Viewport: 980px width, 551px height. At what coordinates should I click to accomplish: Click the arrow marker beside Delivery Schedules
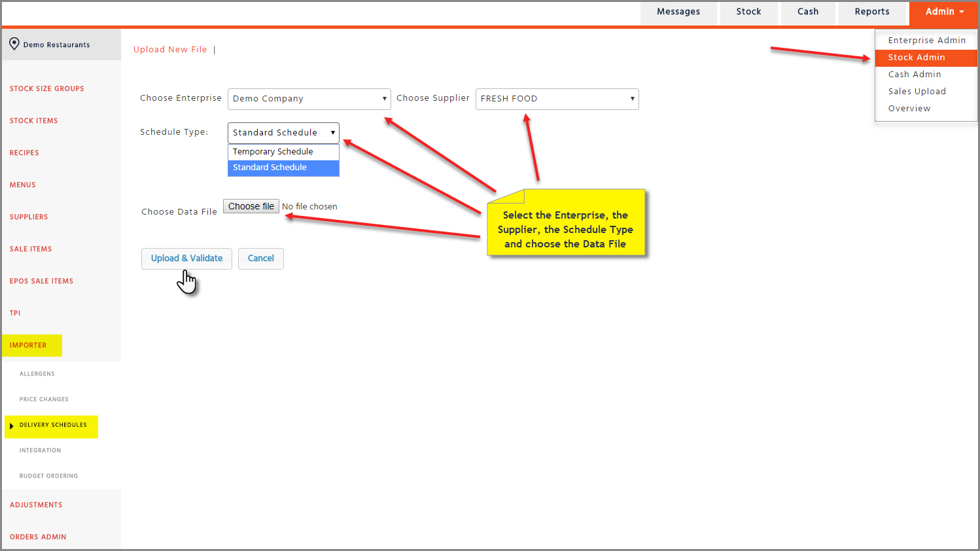point(11,426)
